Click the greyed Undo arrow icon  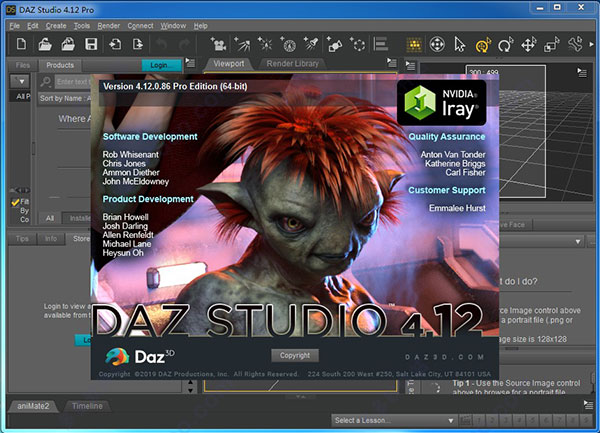[161, 45]
